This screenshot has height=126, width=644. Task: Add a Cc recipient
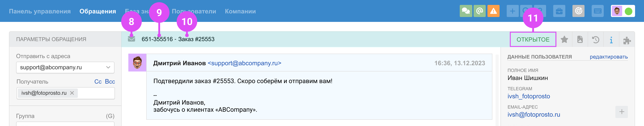click(98, 82)
